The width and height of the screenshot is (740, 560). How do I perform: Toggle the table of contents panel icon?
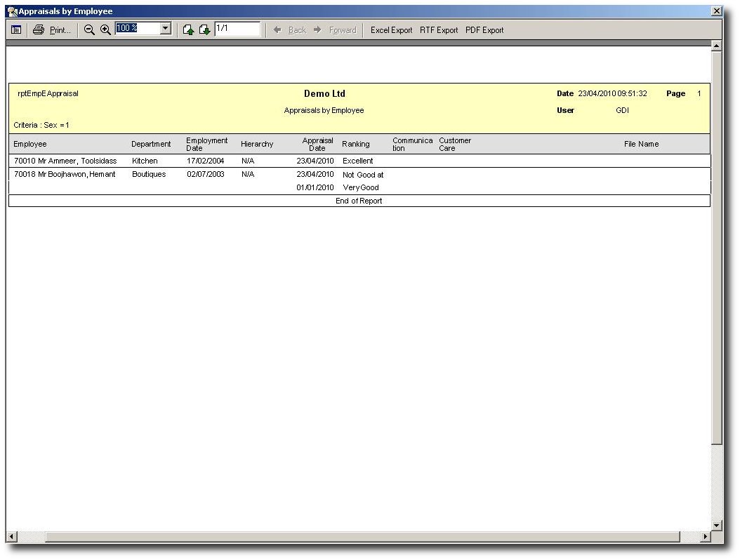(x=16, y=30)
